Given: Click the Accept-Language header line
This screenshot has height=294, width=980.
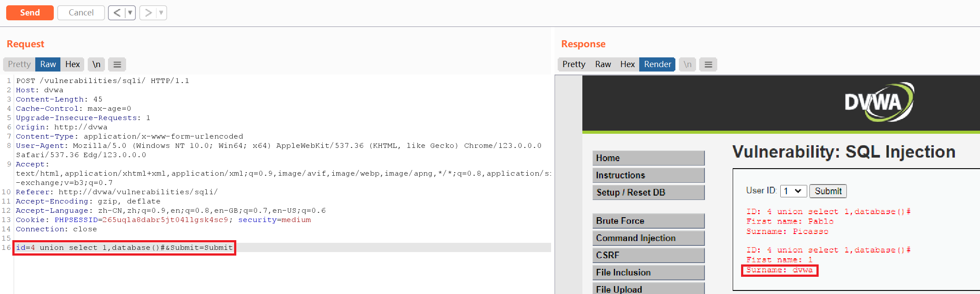Looking at the screenshot, I should tap(171, 211).
